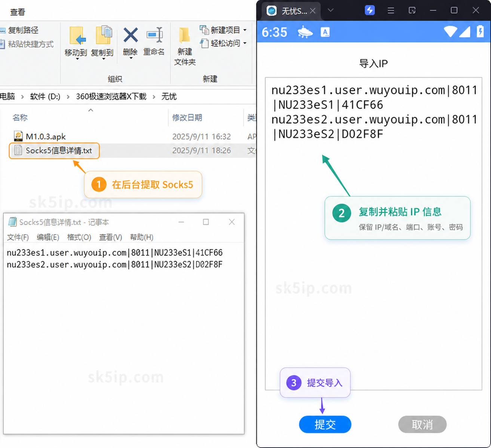Image resolution: width=491 pixels, height=448 pixels.
Task: Open the Format (格式) menu in Notepad
Action: point(79,237)
